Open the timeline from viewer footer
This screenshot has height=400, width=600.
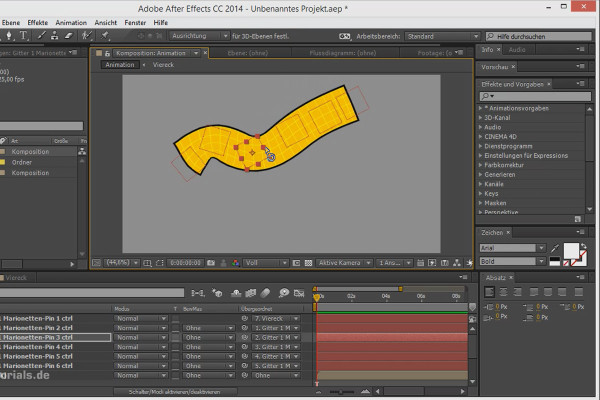pos(445,263)
